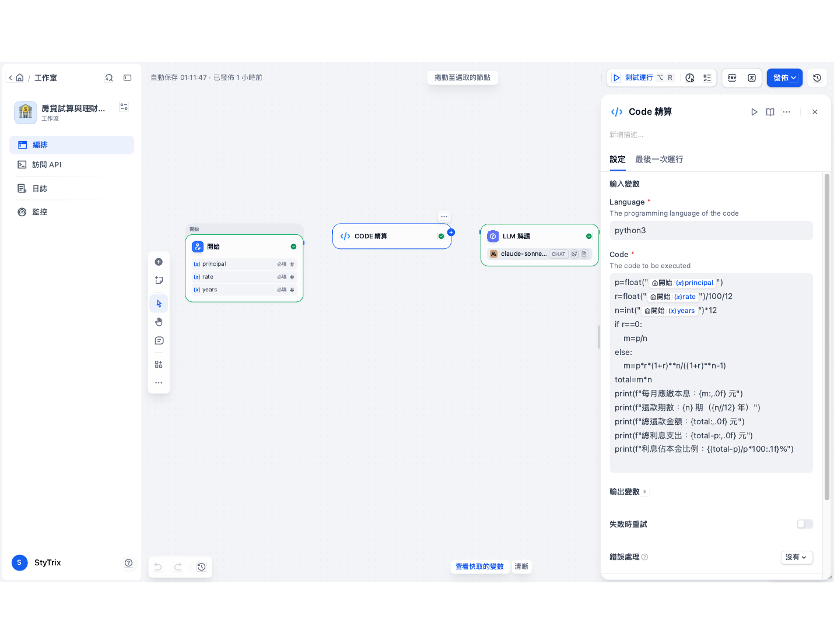Open the canvas toolbar more options ellipsis
The image size is (834, 644).
tap(159, 383)
